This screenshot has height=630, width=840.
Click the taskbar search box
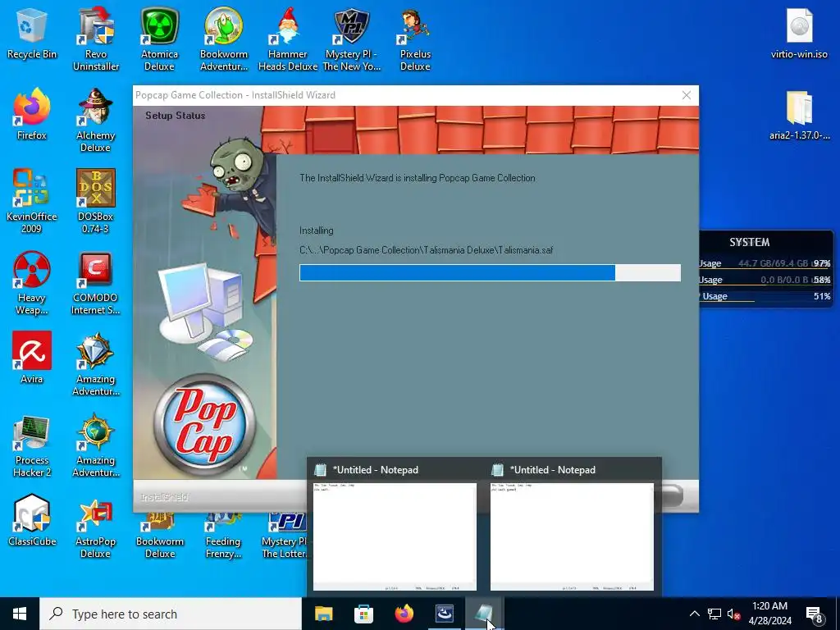(171, 614)
